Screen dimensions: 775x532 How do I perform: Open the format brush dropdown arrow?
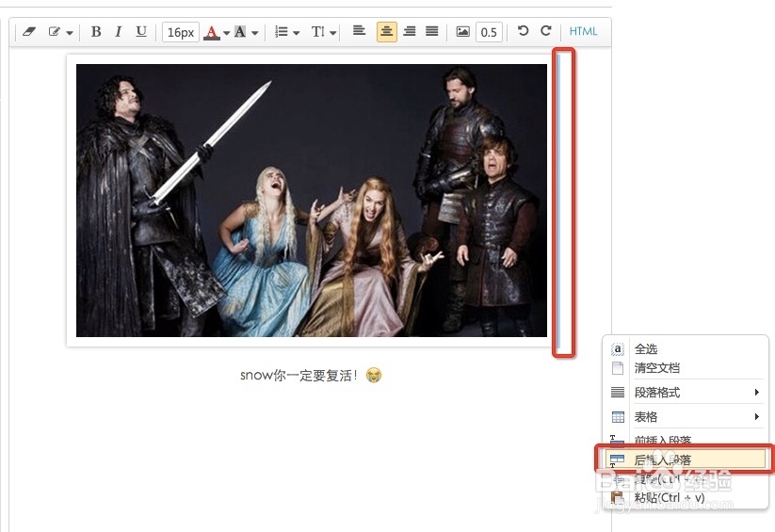pos(69,33)
